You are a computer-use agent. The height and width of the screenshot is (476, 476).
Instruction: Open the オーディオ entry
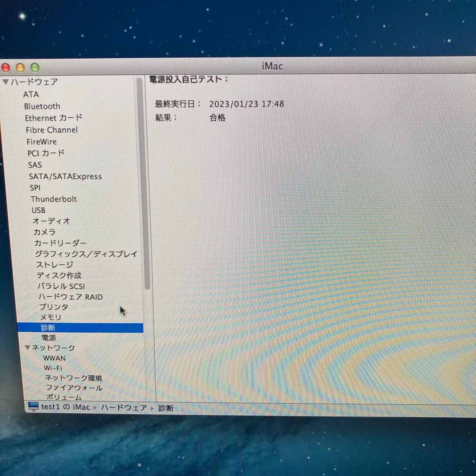coord(52,221)
